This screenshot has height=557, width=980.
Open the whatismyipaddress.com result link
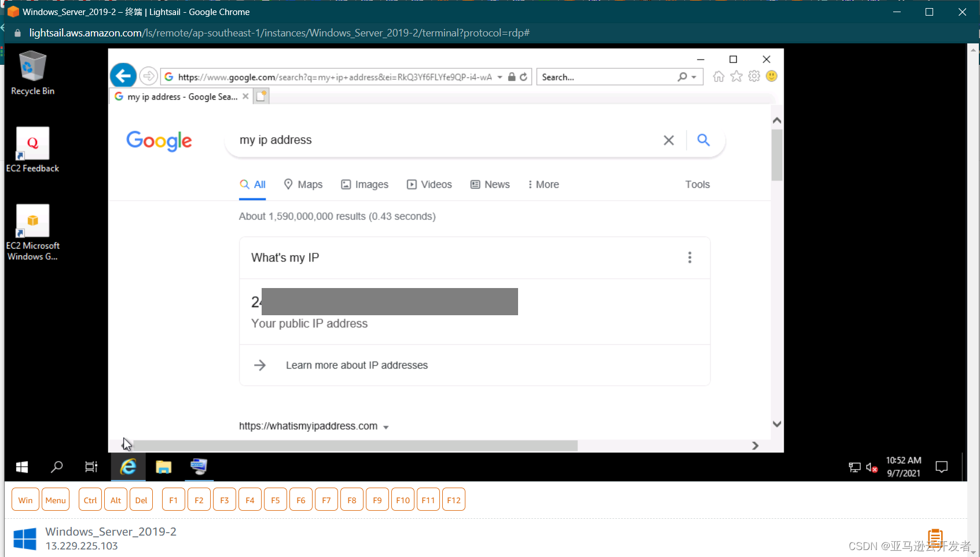pos(308,426)
